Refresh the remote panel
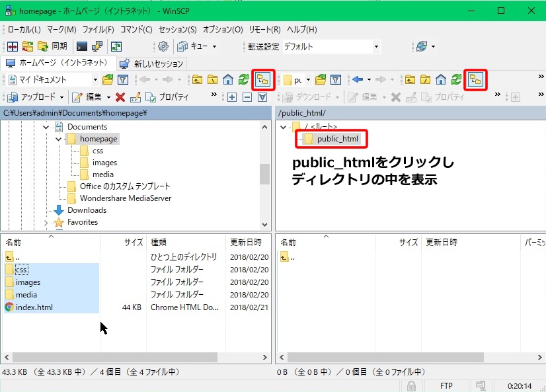 click(x=456, y=80)
